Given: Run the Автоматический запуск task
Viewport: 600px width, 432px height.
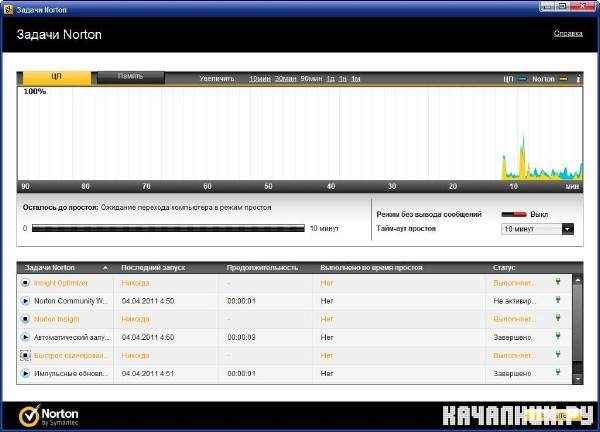Looking at the screenshot, I should click(25, 337).
